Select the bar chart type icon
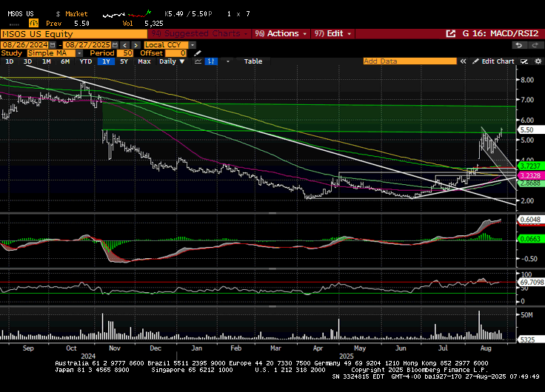This screenshot has height=392, width=545. pyautogui.click(x=211, y=61)
